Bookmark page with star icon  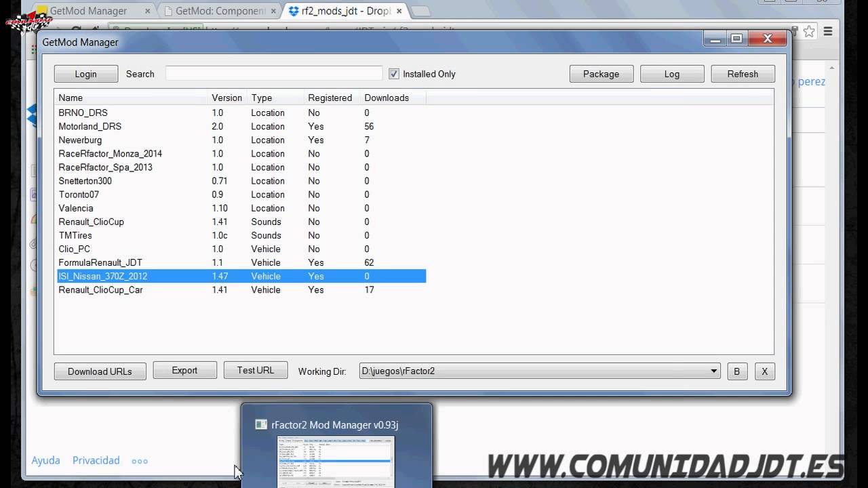tap(809, 31)
